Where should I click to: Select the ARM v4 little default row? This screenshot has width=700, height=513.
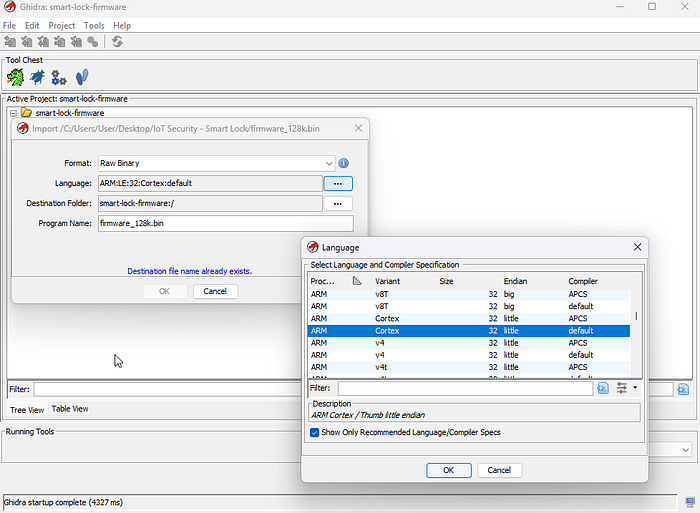[x=469, y=355]
